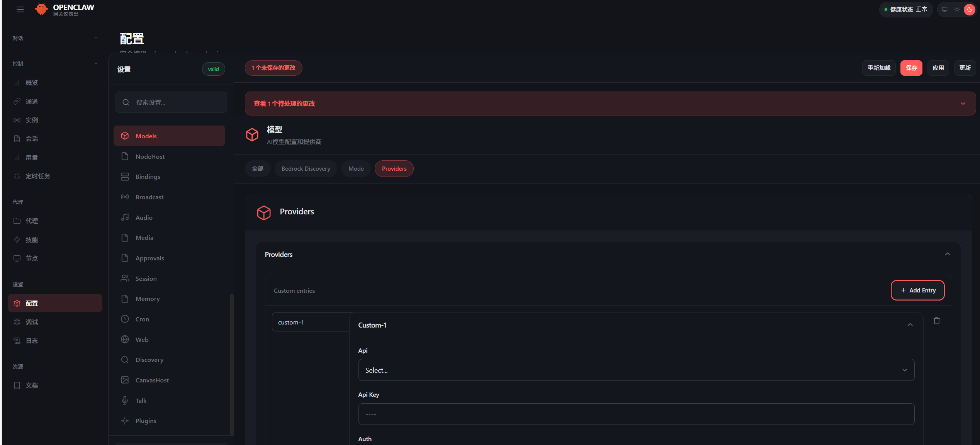Image resolution: width=980 pixels, height=445 pixels.
Task: Collapse the Custom-1 entry panel
Action: (910, 325)
